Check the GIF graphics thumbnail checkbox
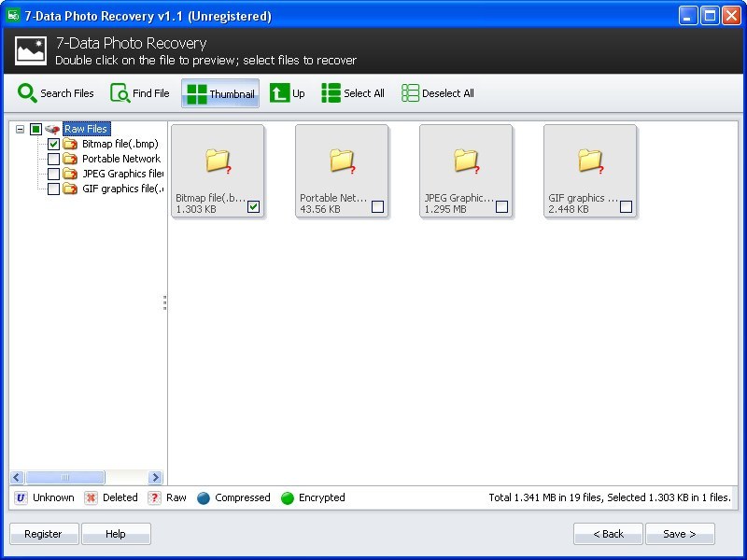 625,207
